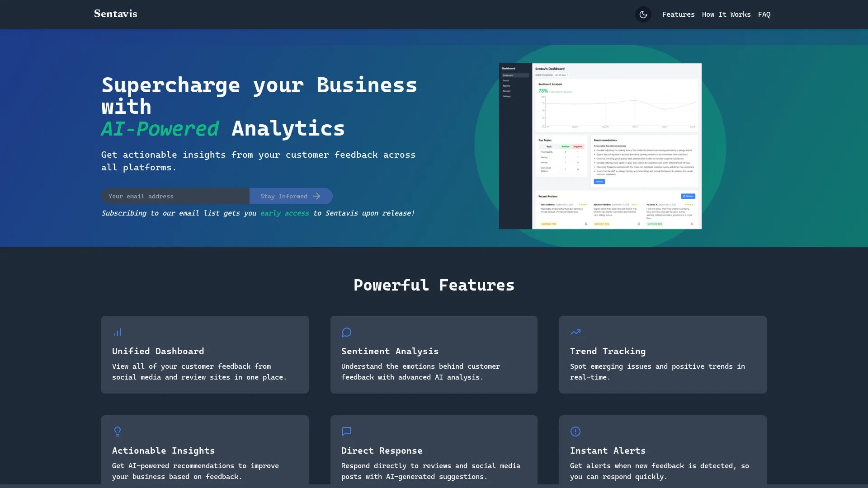Open the Features nav link
The image size is (868, 488).
678,14
